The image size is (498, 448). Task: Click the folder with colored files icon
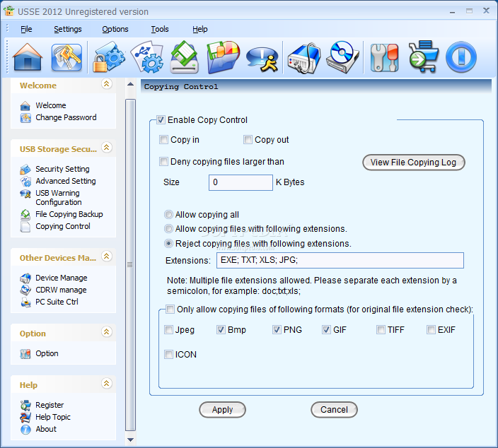224,57
